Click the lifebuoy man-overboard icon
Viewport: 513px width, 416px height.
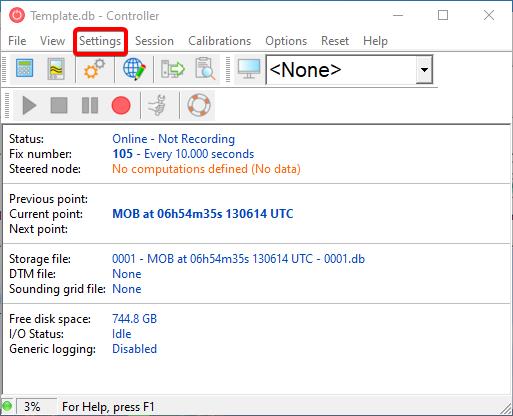[199, 105]
